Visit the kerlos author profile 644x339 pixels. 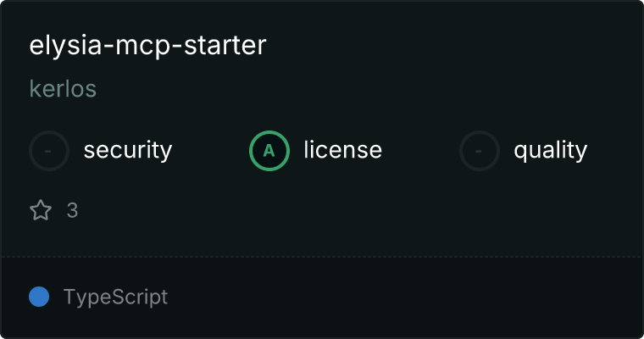tap(63, 89)
